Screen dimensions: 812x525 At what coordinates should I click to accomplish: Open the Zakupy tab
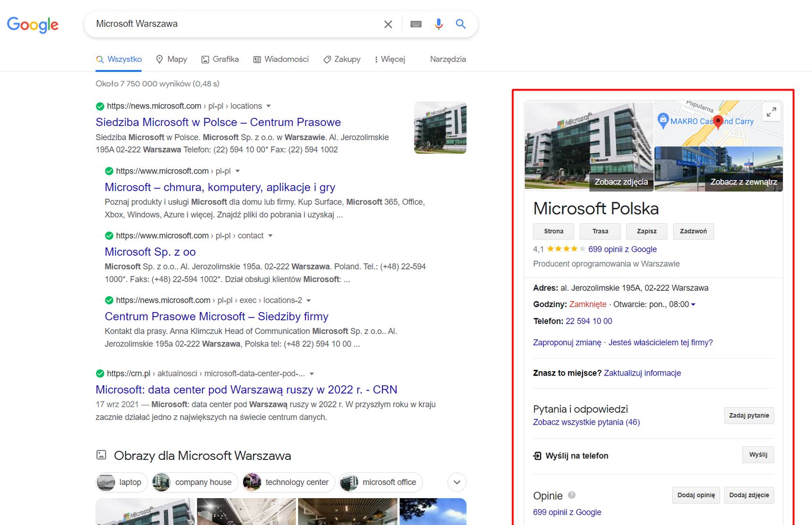click(342, 59)
